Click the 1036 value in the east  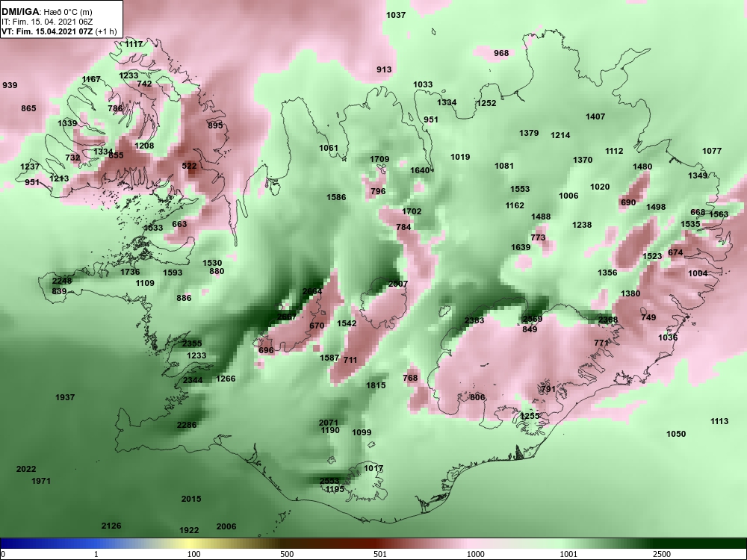pos(668,337)
